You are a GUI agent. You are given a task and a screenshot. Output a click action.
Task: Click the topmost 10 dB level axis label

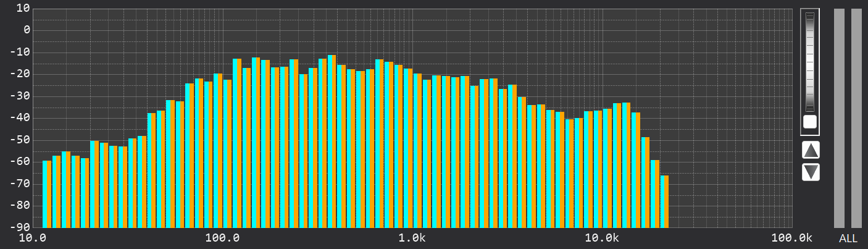click(x=23, y=8)
